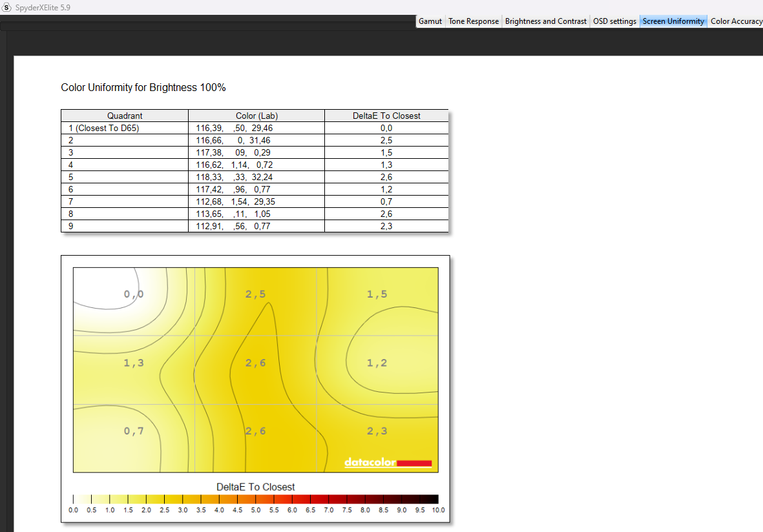The width and height of the screenshot is (763, 532).
Task: Click the black 10.0 end of legend scale
Action: 433,499
